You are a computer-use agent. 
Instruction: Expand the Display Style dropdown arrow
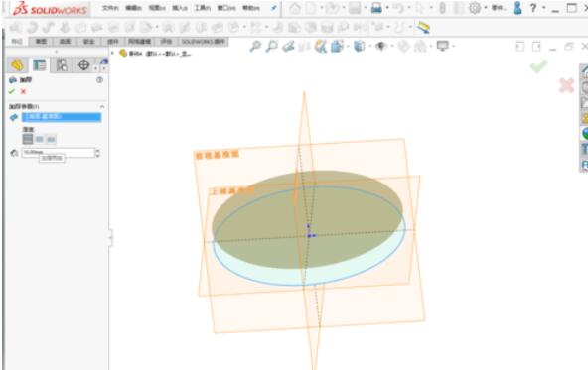(x=370, y=46)
